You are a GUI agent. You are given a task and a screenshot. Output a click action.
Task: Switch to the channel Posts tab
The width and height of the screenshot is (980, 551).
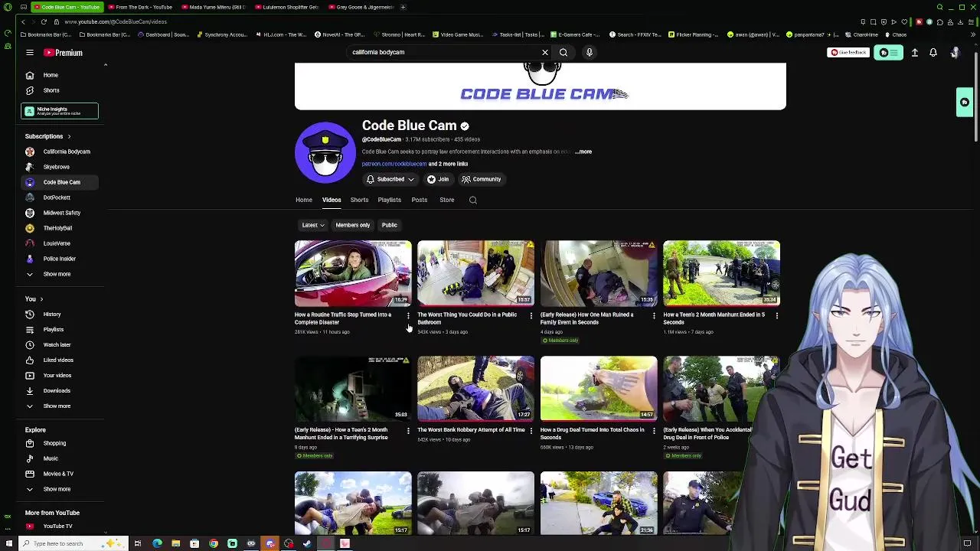tap(419, 200)
